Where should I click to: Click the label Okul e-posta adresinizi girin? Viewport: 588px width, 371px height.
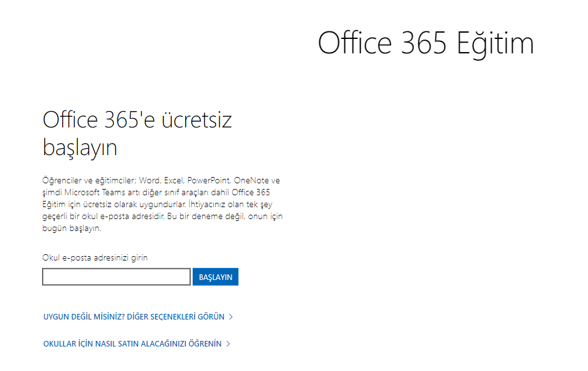(x=95, y=258)
